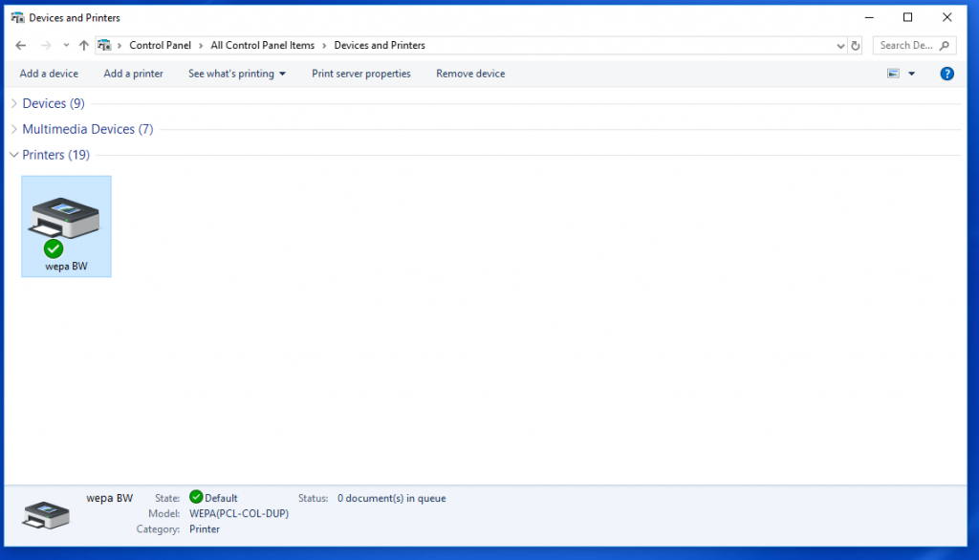Go back with the left arrow button
The height and width of the screenshot is (560, 979).
click(21, 45)
